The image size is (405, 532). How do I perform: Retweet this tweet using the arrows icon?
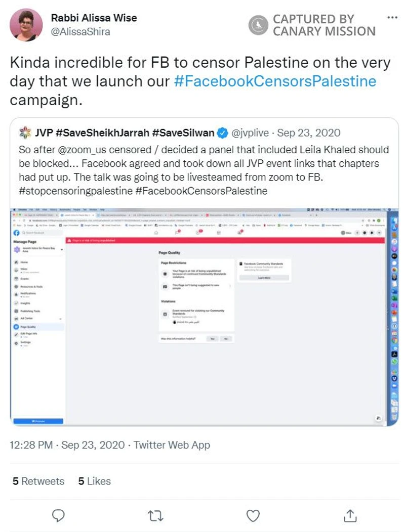[154, 515]
